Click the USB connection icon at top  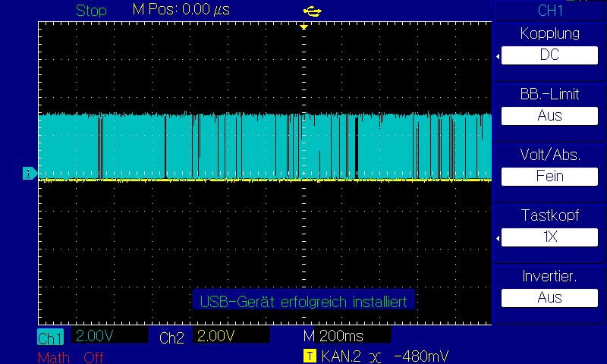click(312, 11)
